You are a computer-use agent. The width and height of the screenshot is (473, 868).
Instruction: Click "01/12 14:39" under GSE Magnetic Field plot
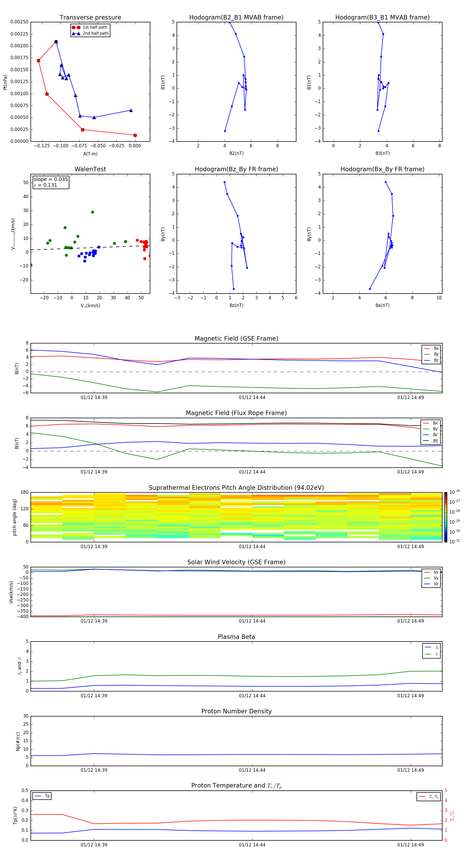tap(94, 398)
